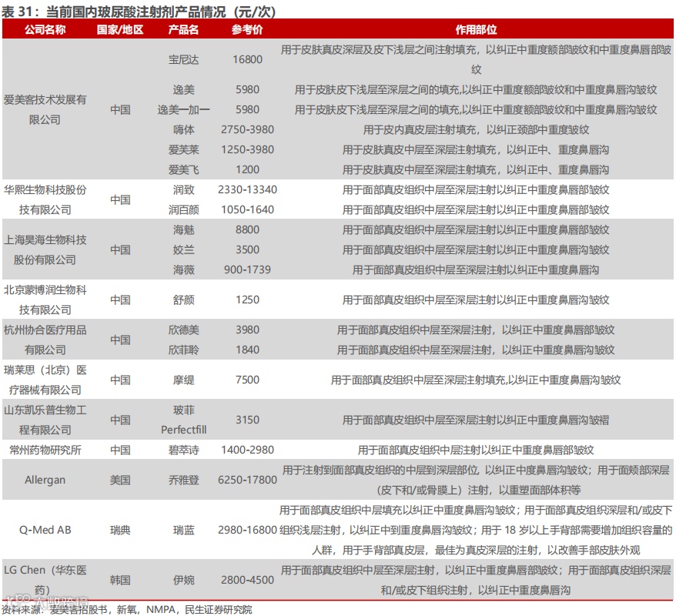Select product name 碧萃诗
676x616 pixels.
click(184, 450)
